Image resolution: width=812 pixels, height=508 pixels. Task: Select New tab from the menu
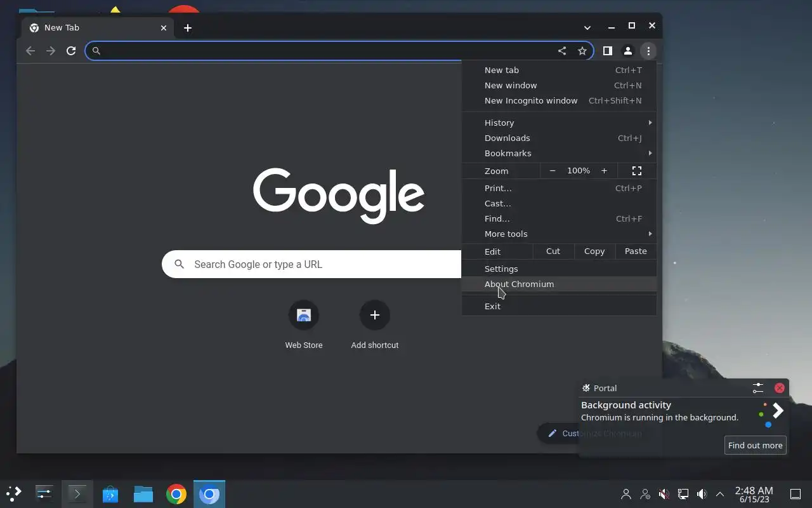point(559,70)
